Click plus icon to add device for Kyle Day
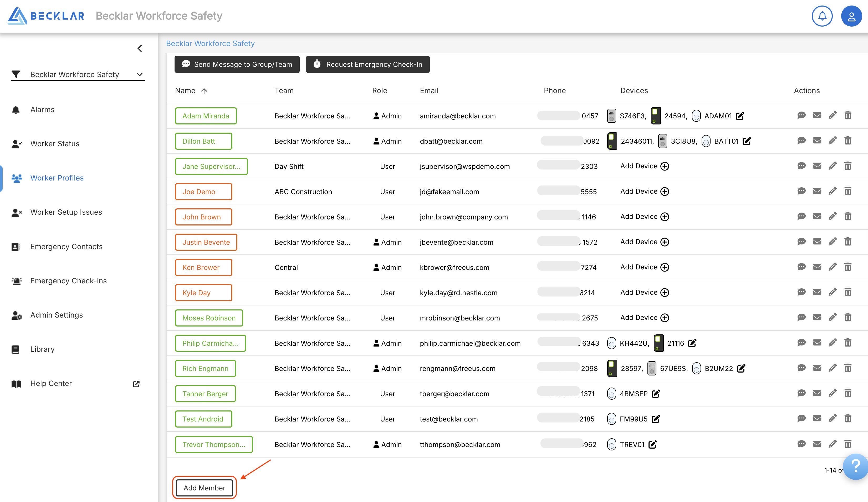 665,292
